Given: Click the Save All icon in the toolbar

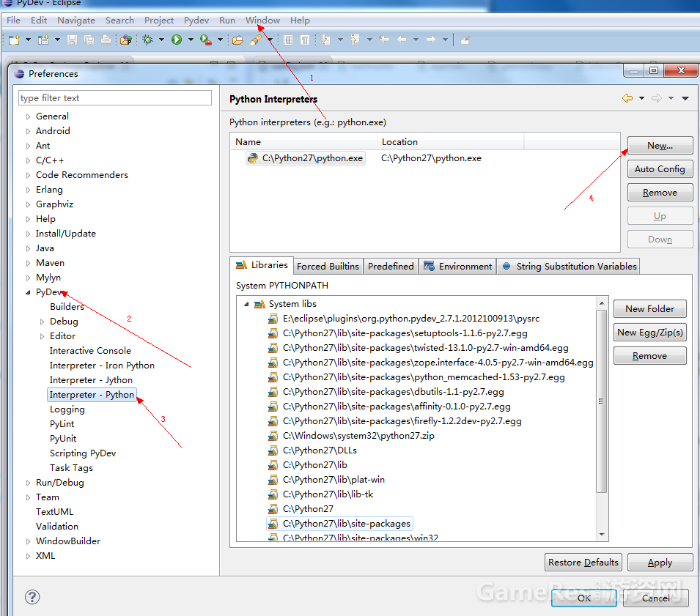Looking at the screenshot, I should coord(89,40).
